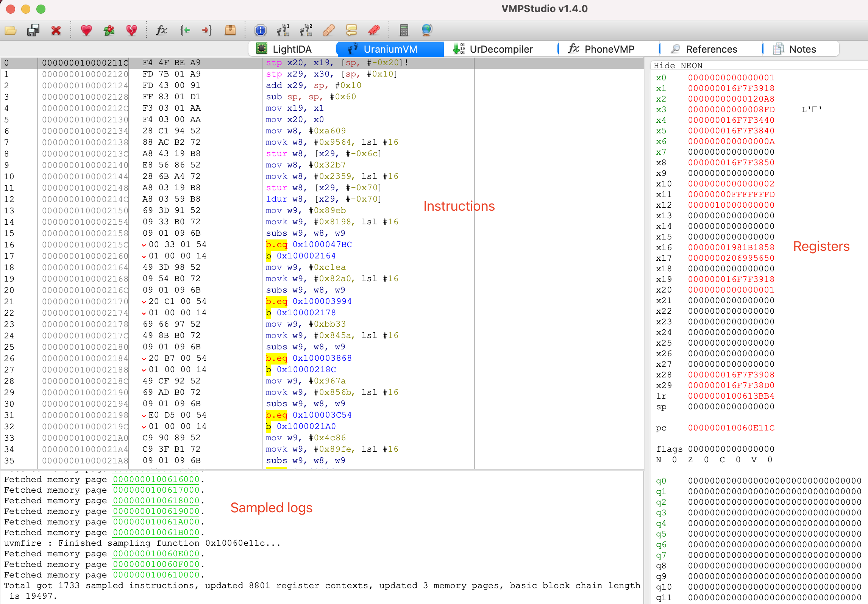
Task: Open memory page link 000000010061B000
Action: 156,532
